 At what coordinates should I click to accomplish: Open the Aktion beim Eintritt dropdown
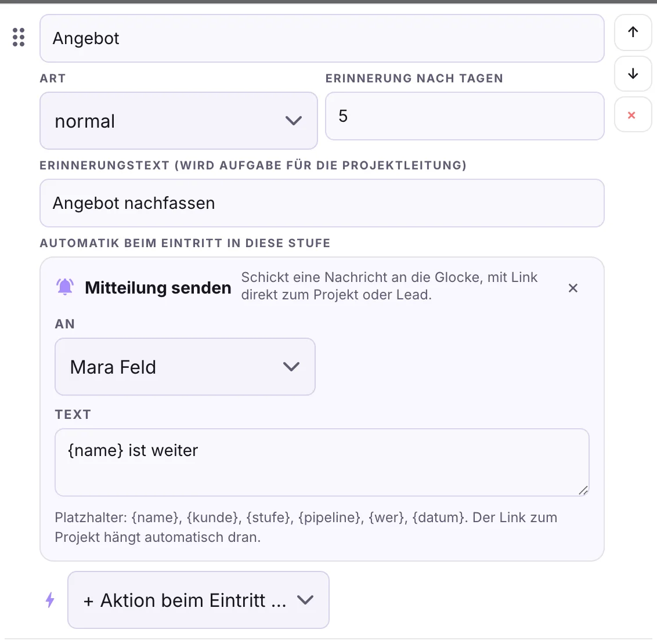pos(198,599)
